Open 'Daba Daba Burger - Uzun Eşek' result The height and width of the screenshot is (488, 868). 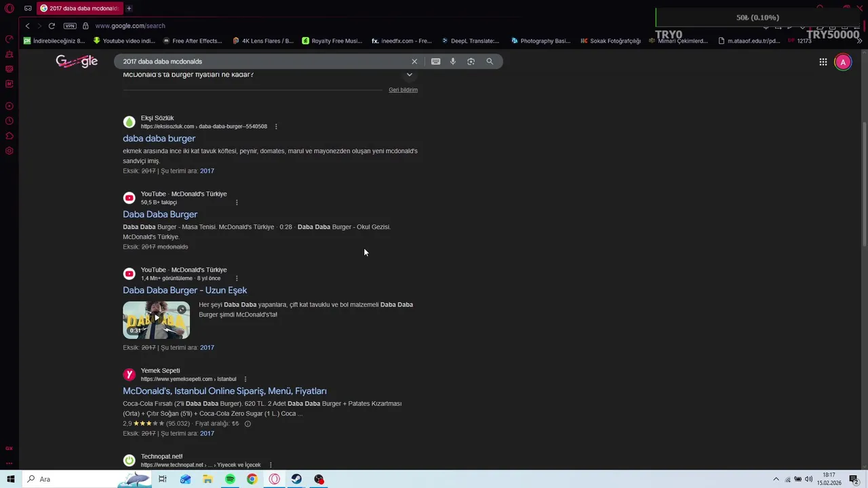click(184, 290)
